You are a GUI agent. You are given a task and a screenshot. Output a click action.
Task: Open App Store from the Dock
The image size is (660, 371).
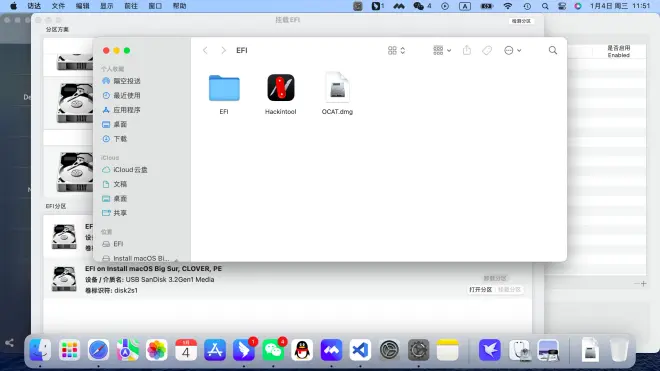[215, 350]
